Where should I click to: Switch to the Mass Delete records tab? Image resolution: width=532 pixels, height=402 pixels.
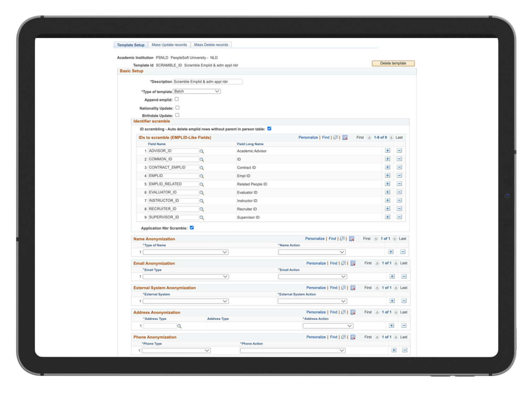[x=211, y=45]
